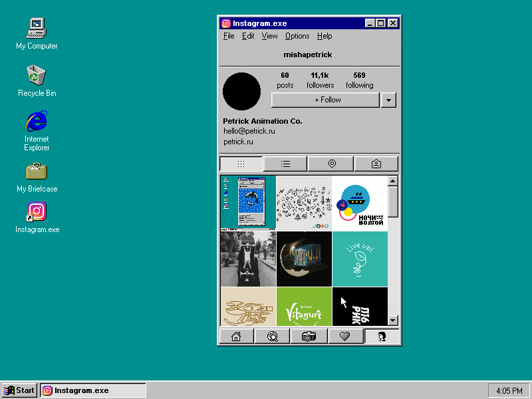Select the Search magnifier icon
532x399 pixels.
point(273,336)
